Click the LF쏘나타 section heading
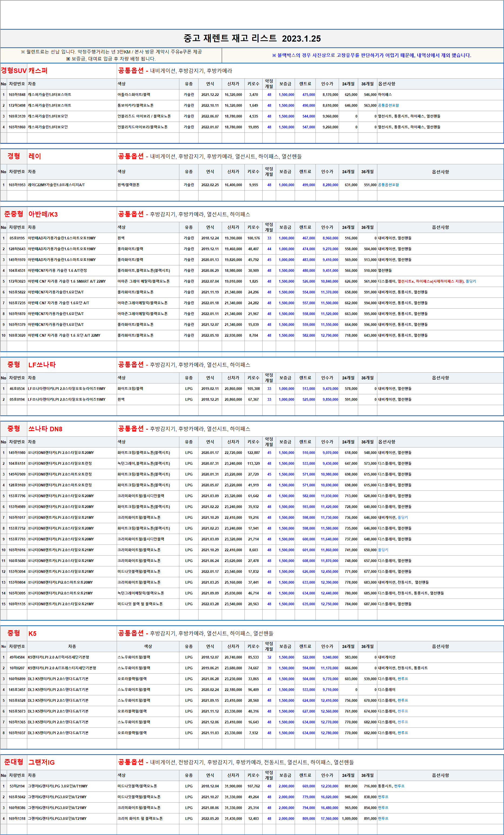The width and height of the screenshot is (504, 835). pyautogui.click(x=42, y=365)
